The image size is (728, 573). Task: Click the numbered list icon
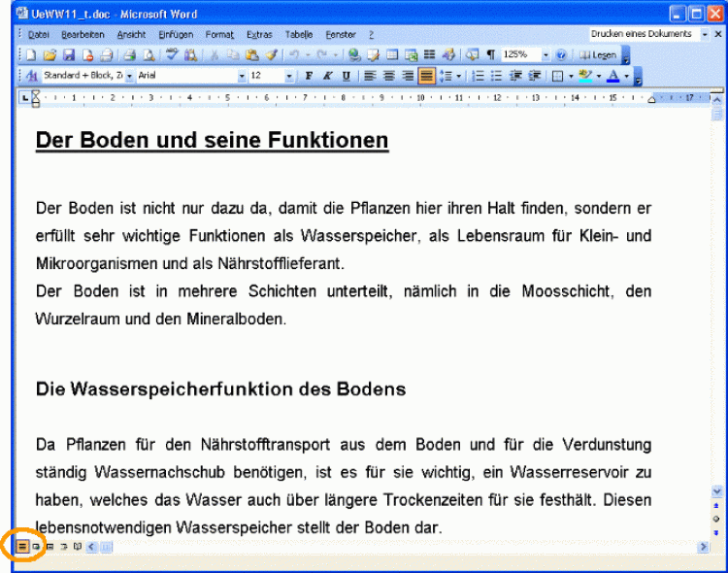[x=478, y=76]
